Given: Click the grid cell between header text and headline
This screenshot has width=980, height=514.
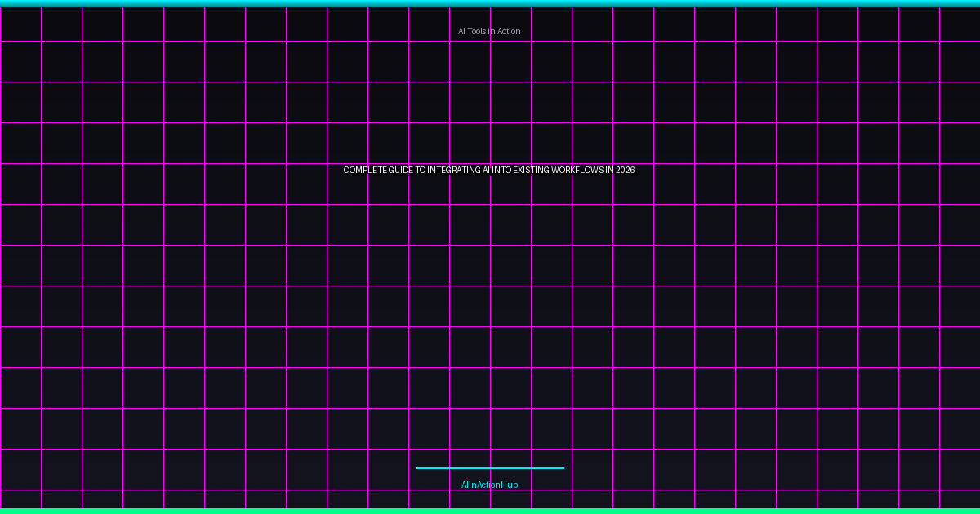Looking at the screenshot, I should click(470, 102).
